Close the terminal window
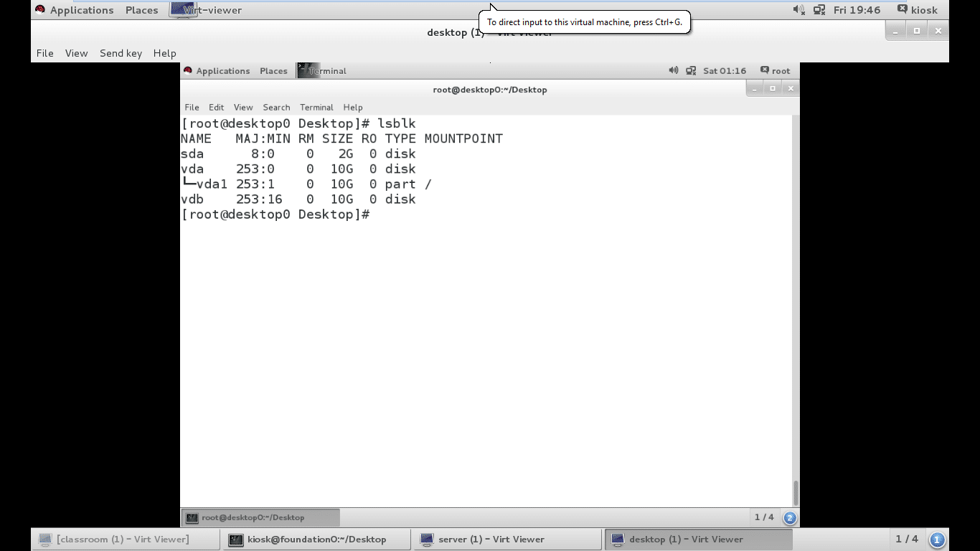The height and width of the screenshot is (551, 980). coord(791,88)
